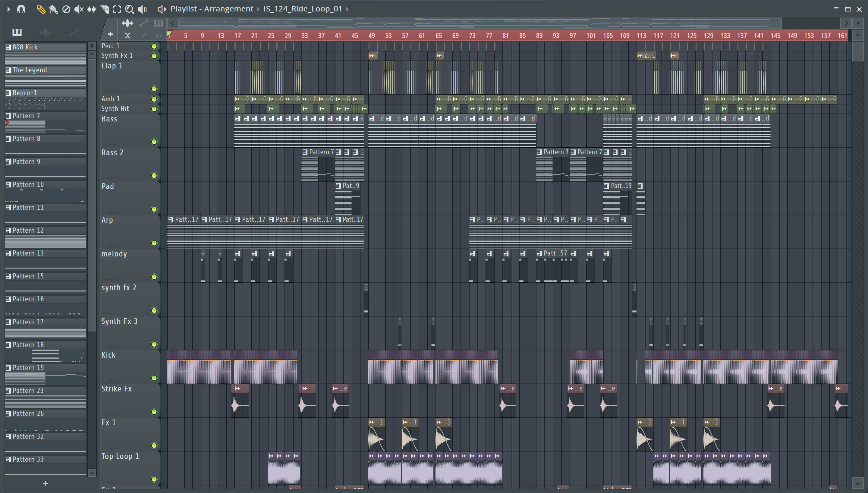Viewport: 868px width, 493px height.
Task: Mute the Arp track
Action: point(154,243)
